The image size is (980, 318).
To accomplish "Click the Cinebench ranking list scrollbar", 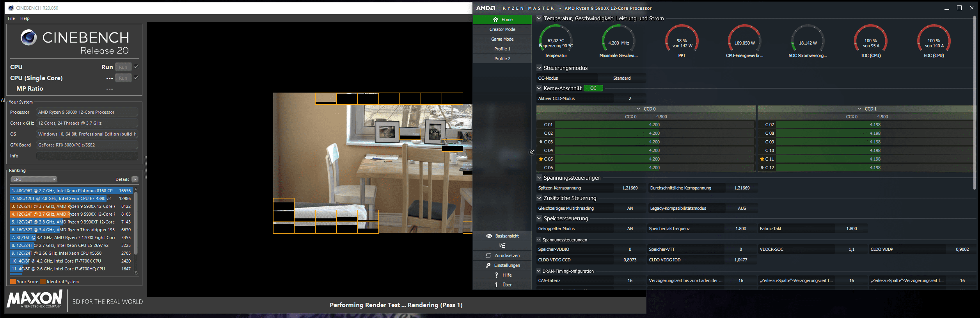I will 136,223.
